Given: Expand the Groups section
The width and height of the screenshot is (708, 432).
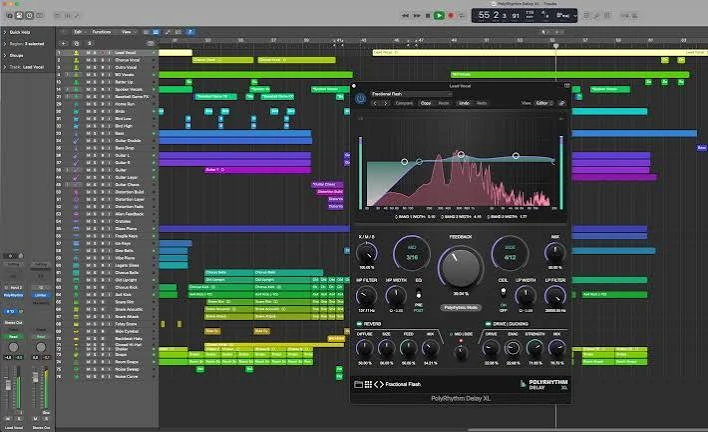Looking at the screenshot, I should [5, 56].
